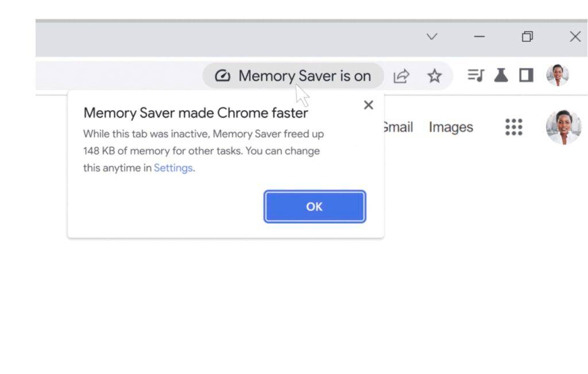Open the media controls panel

coord(476,75)
